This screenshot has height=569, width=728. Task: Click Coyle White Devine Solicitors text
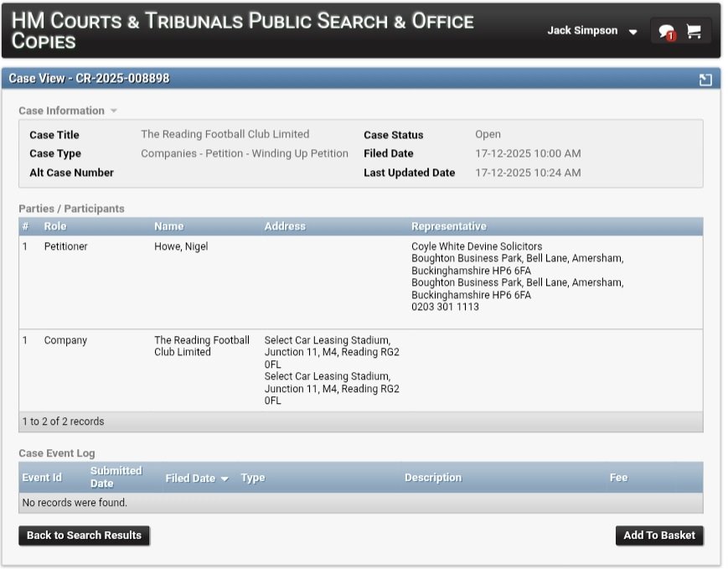[x=477, y=246]
